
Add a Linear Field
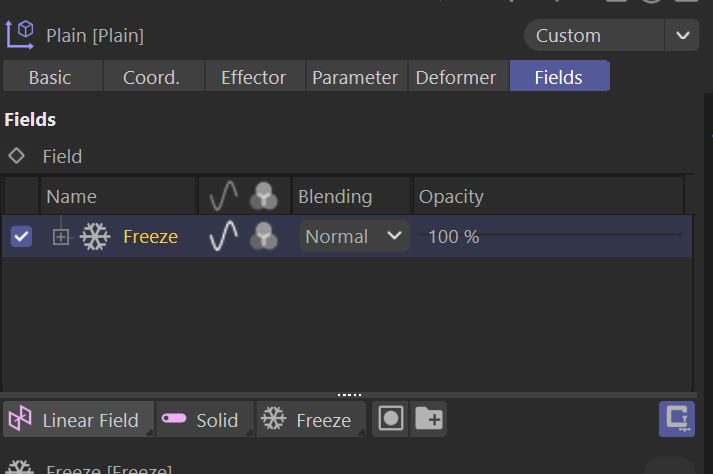coord(78,420)
